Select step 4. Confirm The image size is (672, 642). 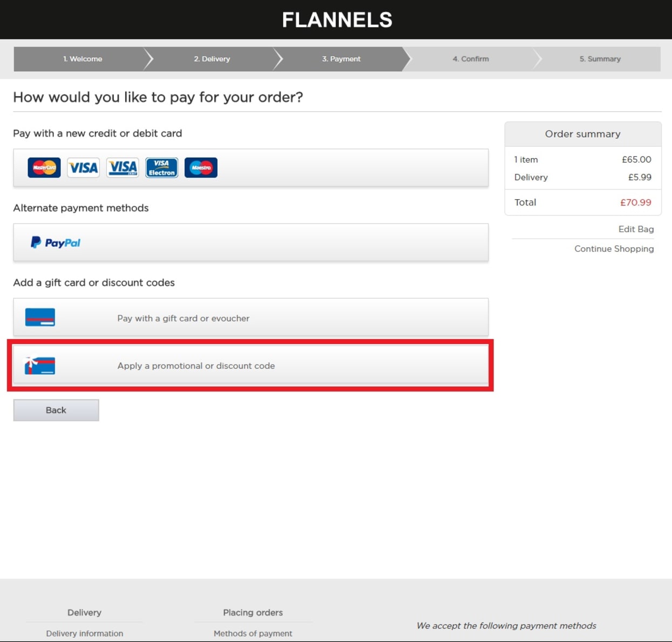pos(471,59)
